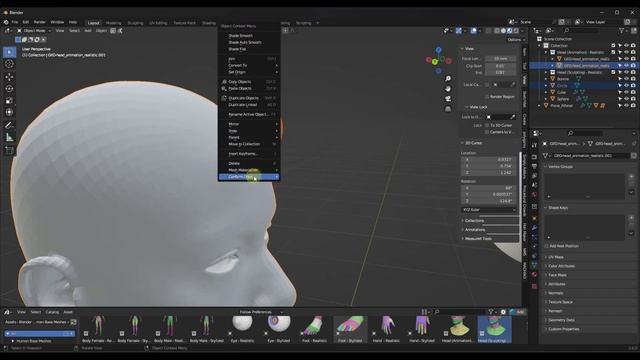Enable the Render Region checkbox
This screenshot has width=640, height=360.
(x=487, y=97)
